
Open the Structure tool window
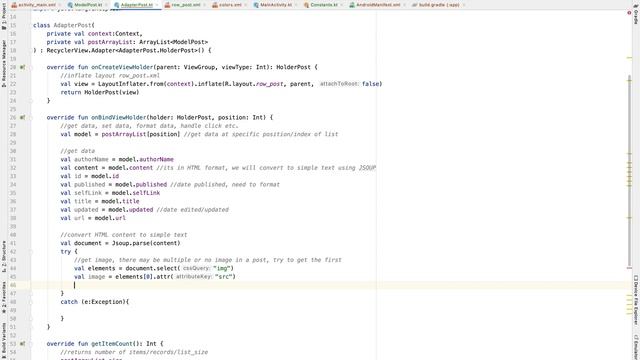(4, 256)
